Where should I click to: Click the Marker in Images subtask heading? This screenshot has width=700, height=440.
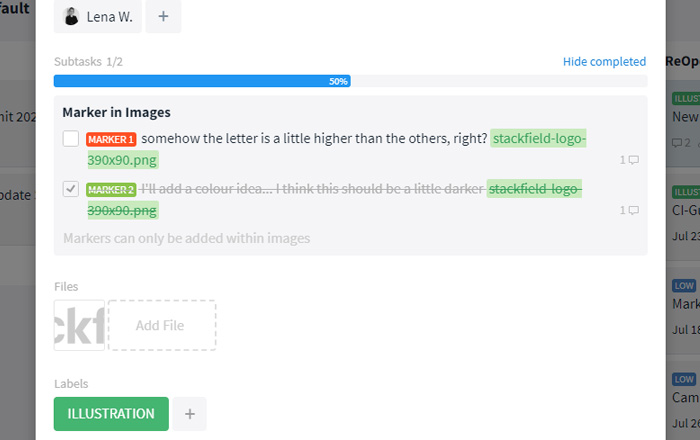click(117, 112)
